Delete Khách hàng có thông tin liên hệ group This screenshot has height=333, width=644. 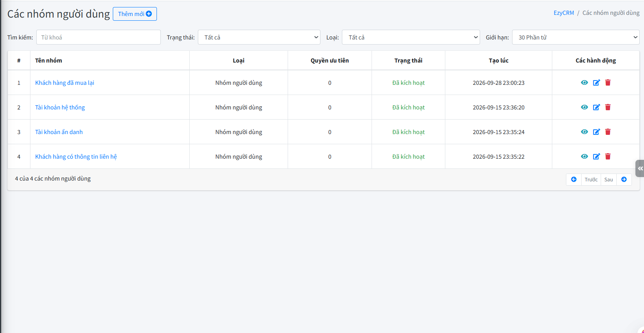tap(608, 156)
